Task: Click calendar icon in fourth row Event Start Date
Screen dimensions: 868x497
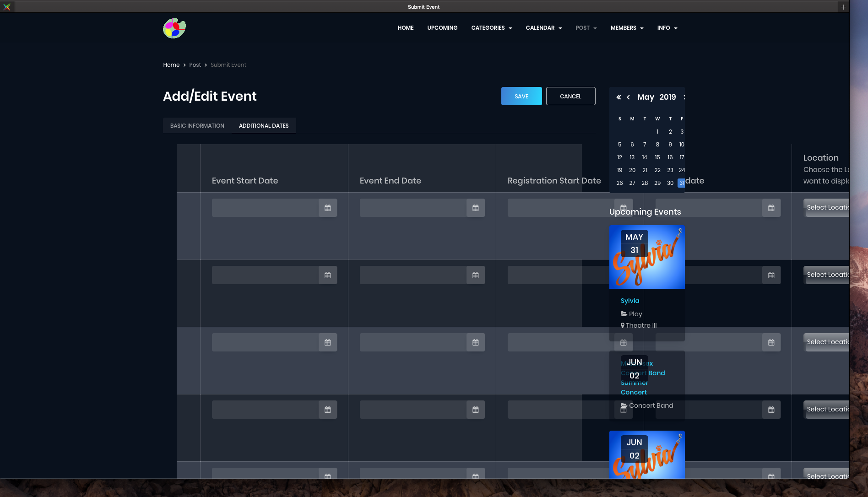Action: [328, 410]
